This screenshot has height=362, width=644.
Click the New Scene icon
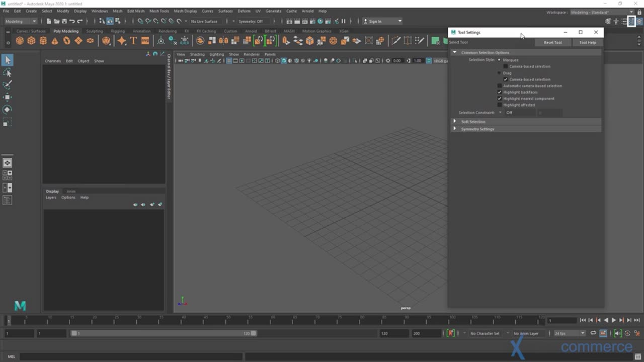tap(49, 21)
